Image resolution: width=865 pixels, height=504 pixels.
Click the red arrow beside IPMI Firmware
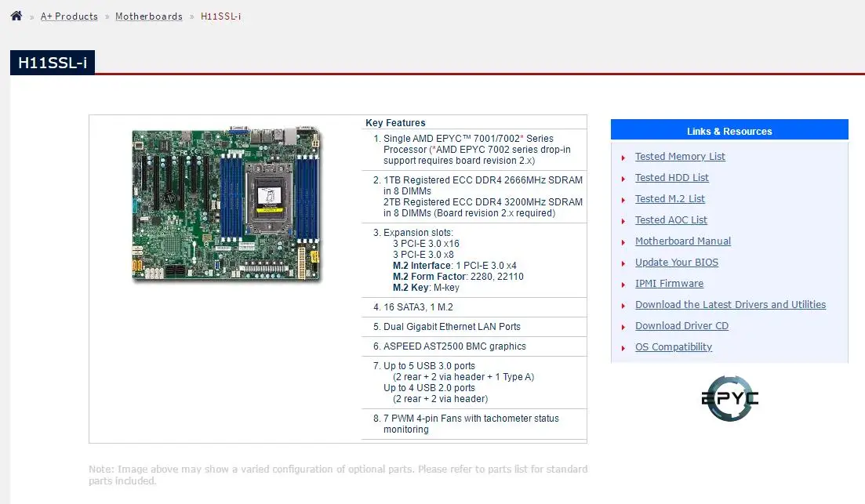click(x=623, y=285)
